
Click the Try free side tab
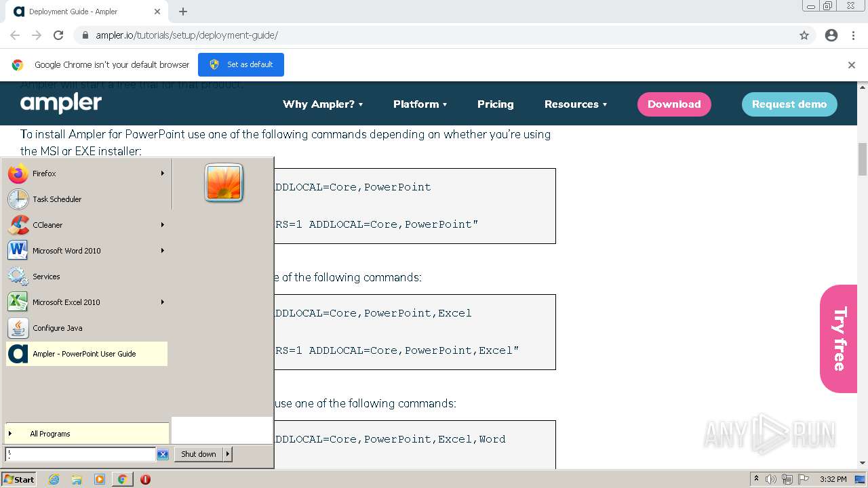(x=839, y=339)
